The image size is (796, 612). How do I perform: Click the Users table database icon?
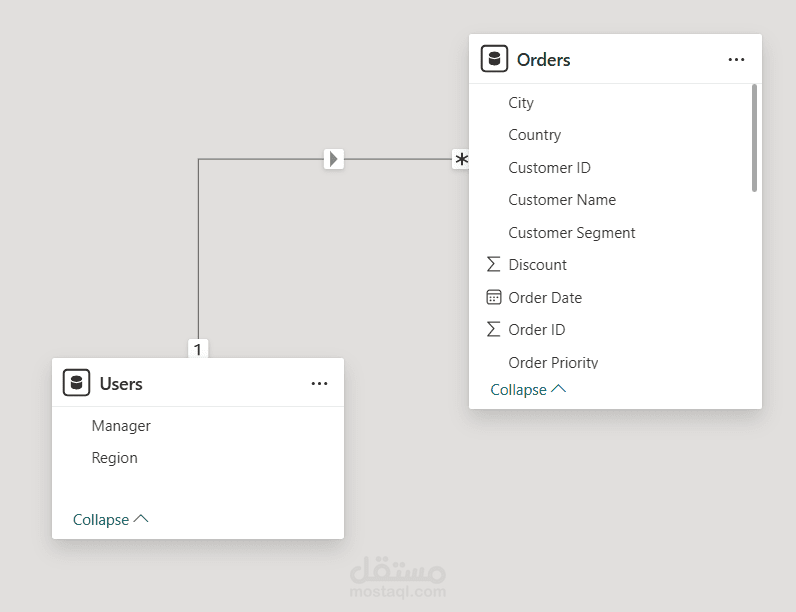click(x=76, y=383)
